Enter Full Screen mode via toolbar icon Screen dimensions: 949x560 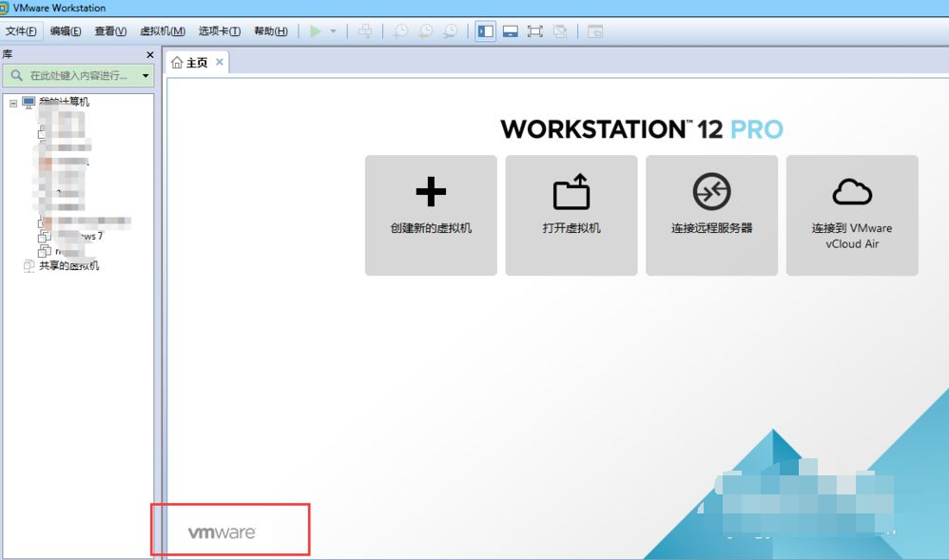535,30
